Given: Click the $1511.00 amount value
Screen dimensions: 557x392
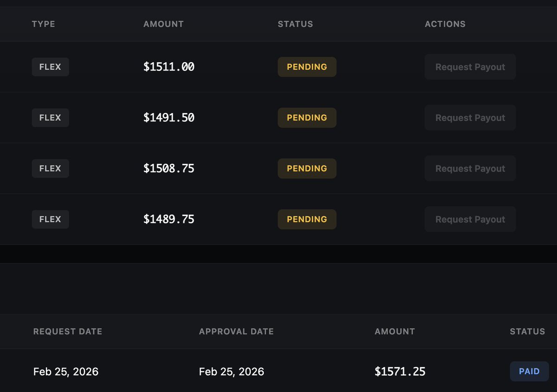Looking at the screenshot, I should (168, 67).
